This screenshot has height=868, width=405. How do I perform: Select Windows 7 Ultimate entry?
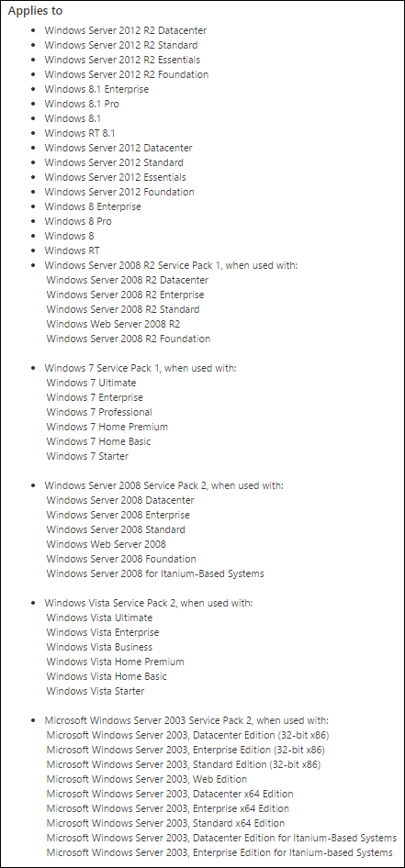pyautogui.click(x=92, y=383)
